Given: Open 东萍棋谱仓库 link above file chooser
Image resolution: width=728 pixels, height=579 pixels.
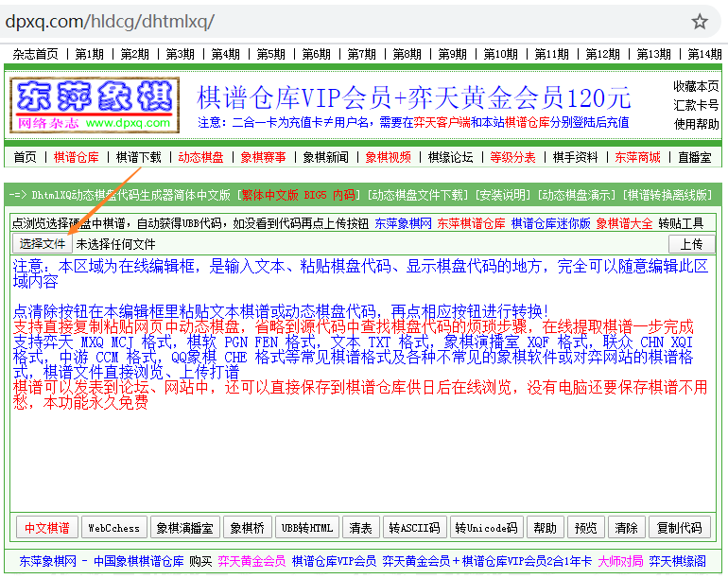Looking at the screenshot, I should tap(471, 223).
